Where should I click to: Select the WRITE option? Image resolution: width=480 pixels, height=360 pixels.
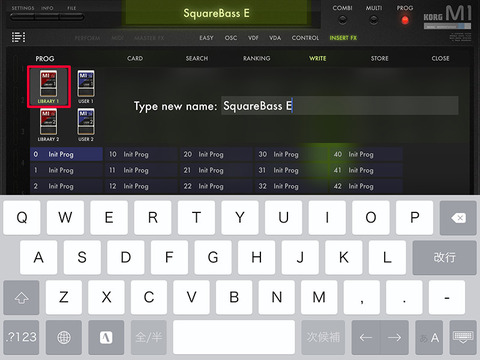pos(317,58)
